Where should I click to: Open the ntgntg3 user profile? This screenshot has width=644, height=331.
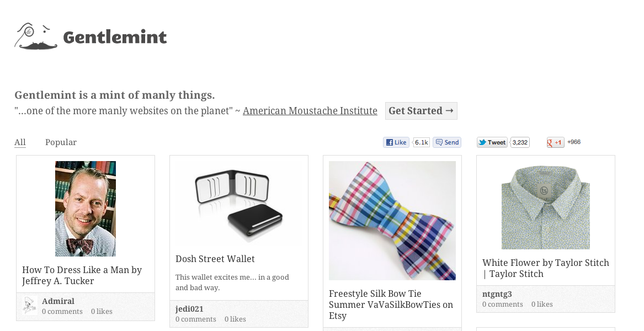pos(497,294)
